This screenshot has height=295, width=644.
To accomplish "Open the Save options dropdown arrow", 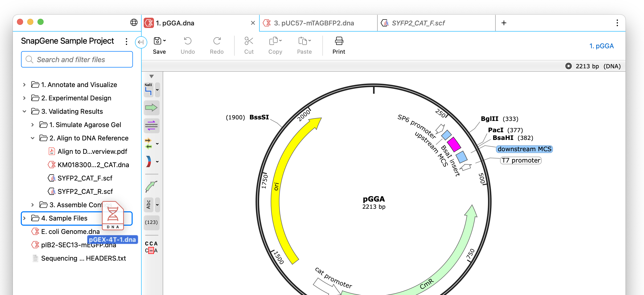I will click(164, 41).
